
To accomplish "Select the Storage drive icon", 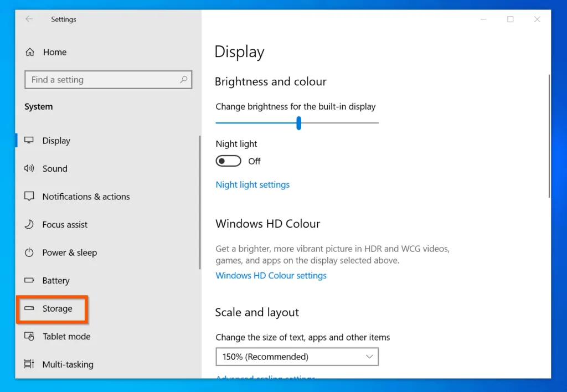I will point(29,308).
